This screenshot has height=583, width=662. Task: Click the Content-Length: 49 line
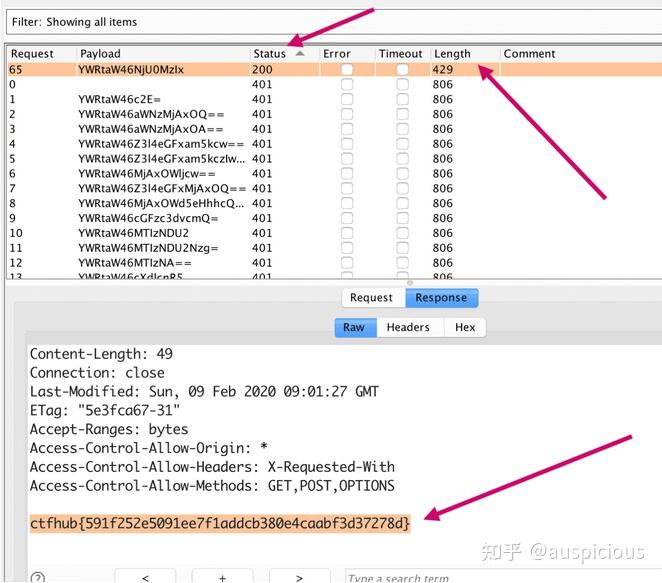point(101,354)
